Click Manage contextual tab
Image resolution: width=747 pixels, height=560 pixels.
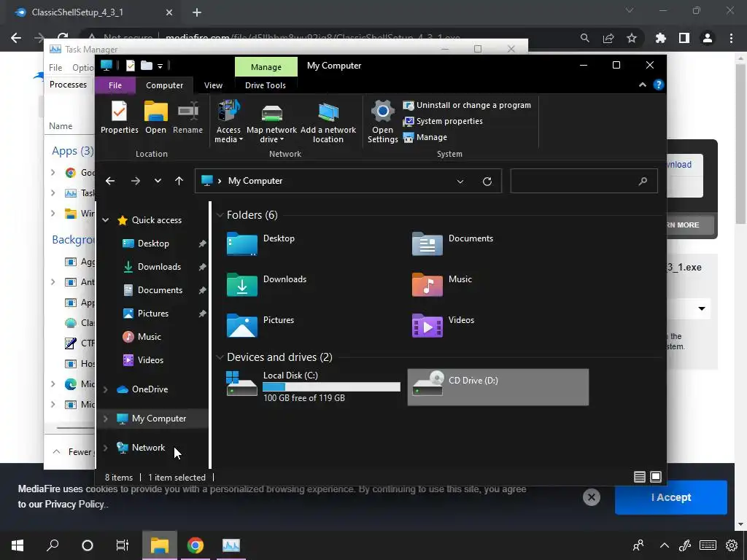point(266,66)
